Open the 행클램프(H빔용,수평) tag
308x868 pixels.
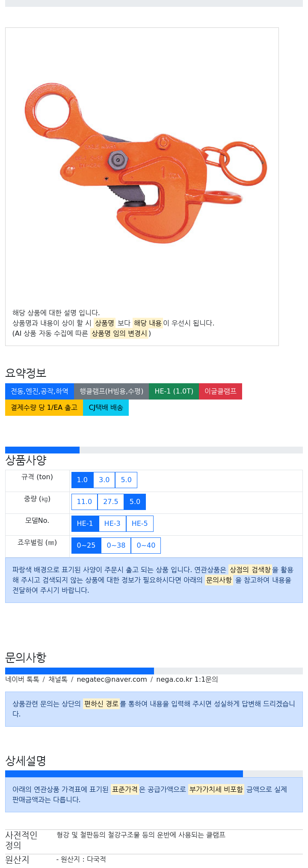111,391
